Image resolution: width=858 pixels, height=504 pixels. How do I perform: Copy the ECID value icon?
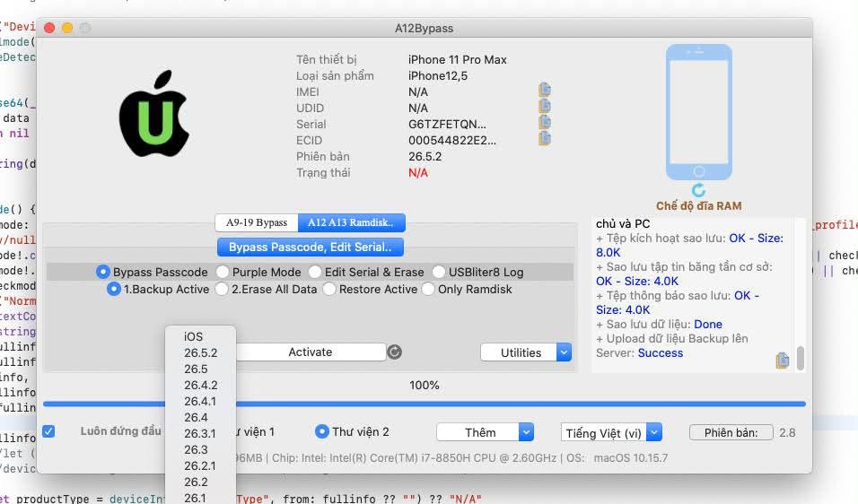[x=545, y=138]
